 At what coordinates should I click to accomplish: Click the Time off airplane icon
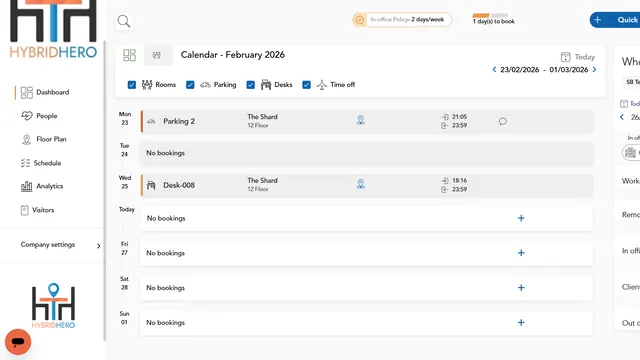click(322, 84)
